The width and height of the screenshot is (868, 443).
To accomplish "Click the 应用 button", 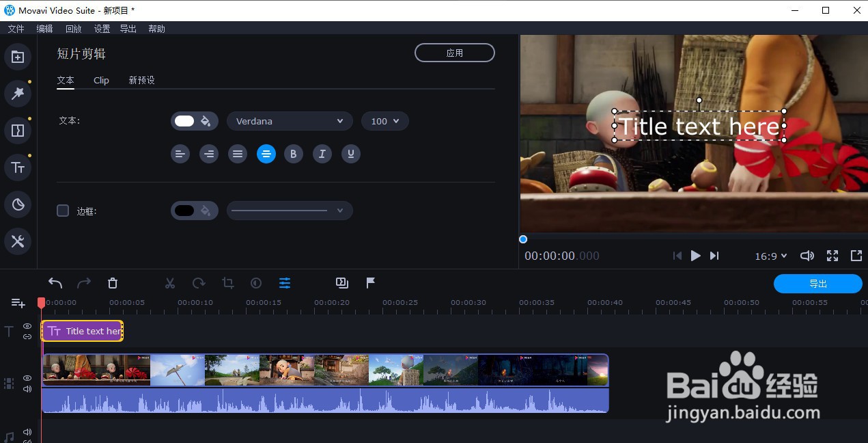I will (455, 53).
